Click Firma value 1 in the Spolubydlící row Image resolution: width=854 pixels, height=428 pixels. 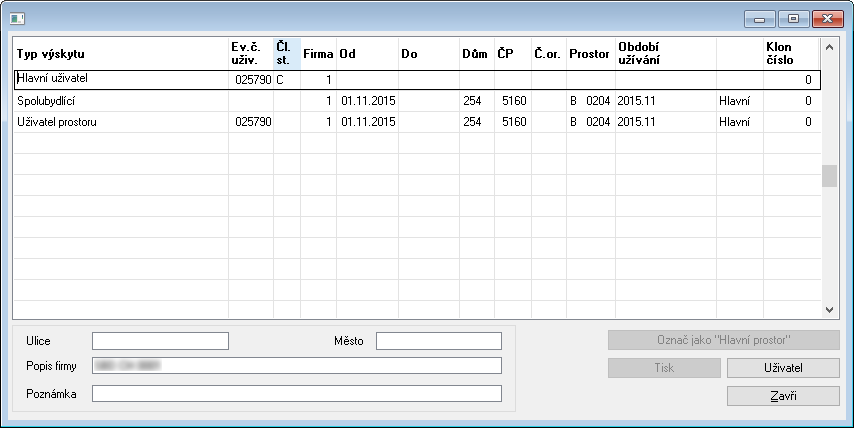[328, 101]
